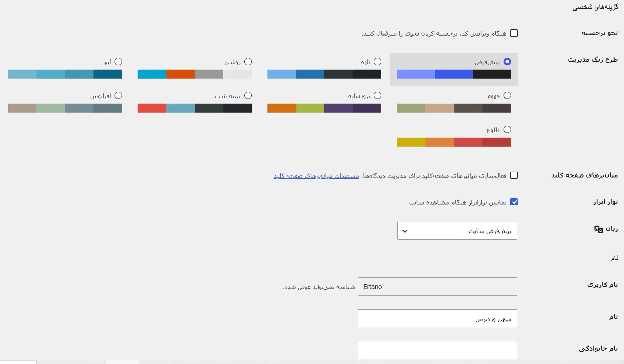Screen dimensions: 624x364
Task: Click the روشن light color palette strip
Action: [x=195, y=74]
